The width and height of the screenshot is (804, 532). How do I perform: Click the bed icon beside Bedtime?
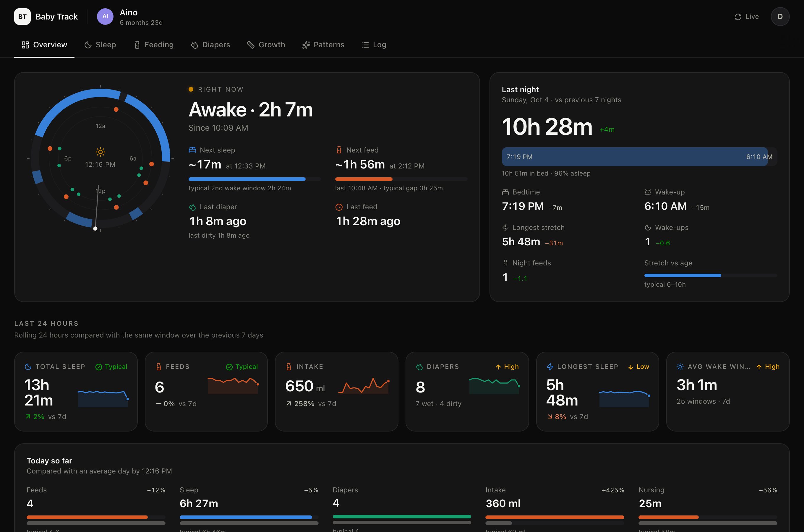point(505,192)
